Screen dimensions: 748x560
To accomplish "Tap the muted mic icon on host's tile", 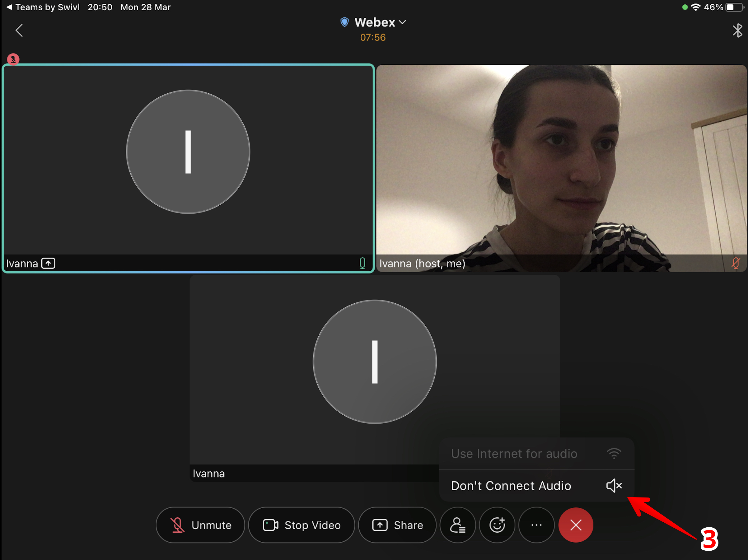I will (x=736, y=263).
